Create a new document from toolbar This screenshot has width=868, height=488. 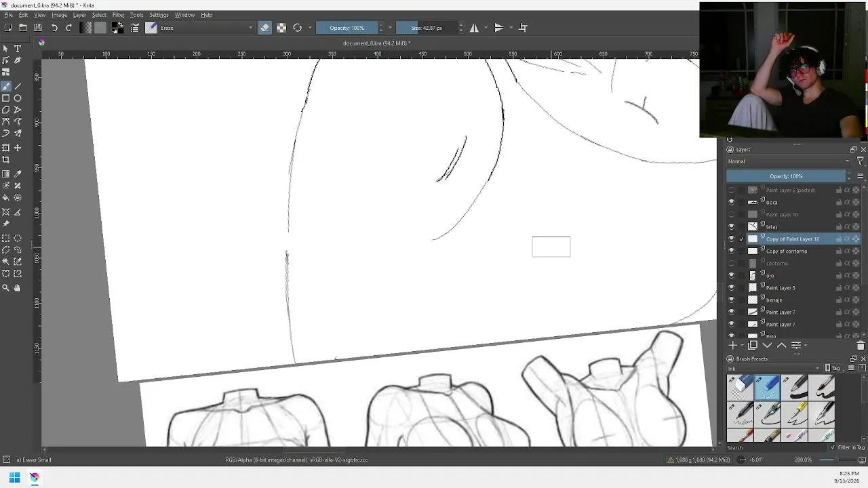click(8, 28)
